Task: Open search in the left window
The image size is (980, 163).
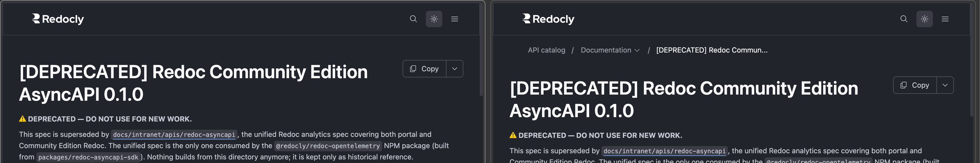Action: [x=413, y=19]
